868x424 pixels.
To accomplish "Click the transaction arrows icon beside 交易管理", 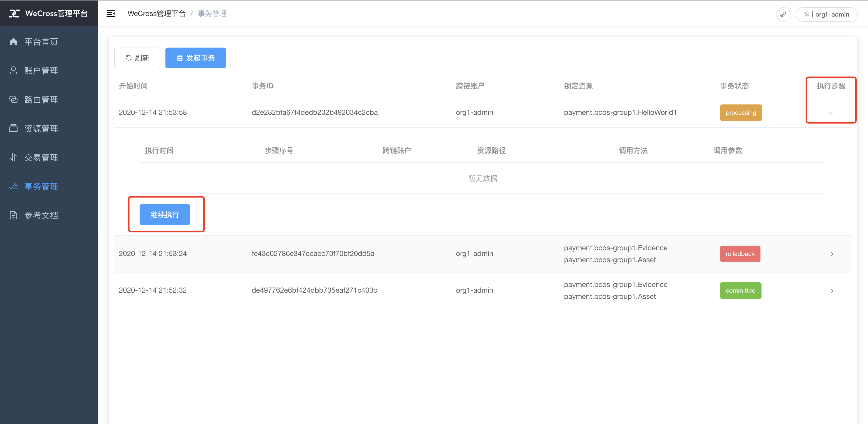I will click(13, 157).
